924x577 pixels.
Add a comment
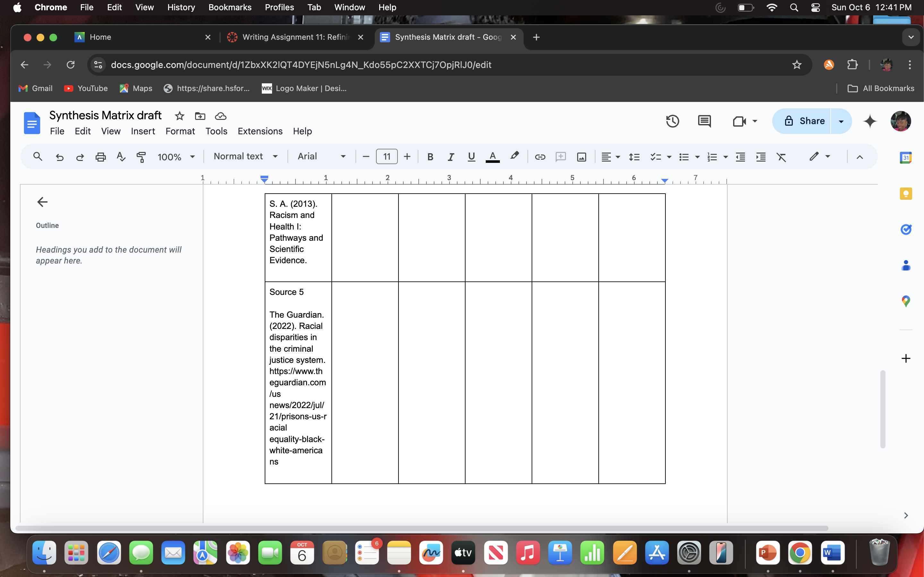point(560,156)
